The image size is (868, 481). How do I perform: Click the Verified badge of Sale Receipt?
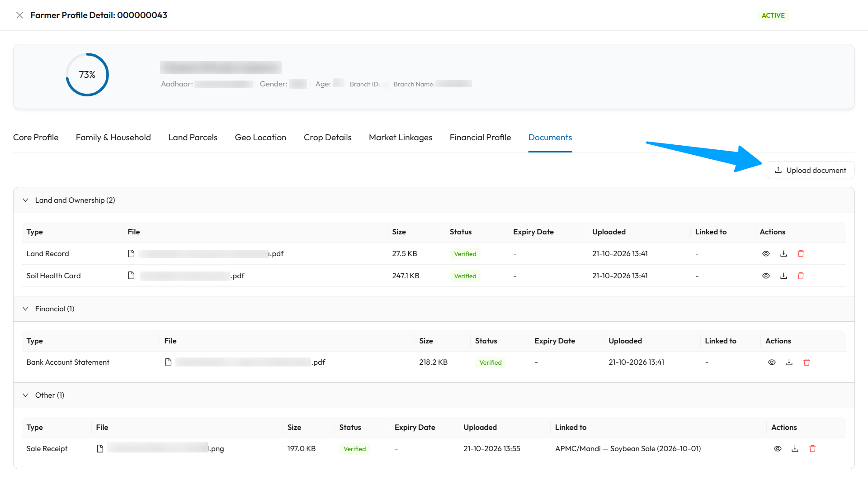coord(354,449)
